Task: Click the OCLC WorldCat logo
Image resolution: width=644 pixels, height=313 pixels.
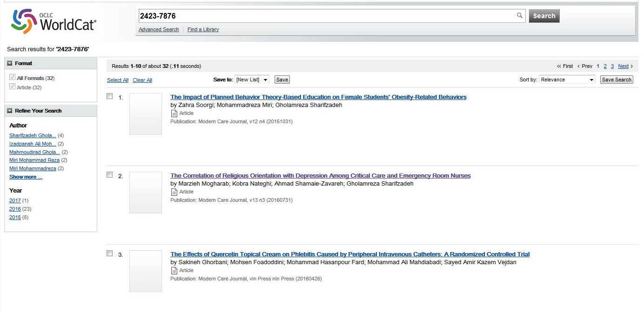Action: tap(54, 21)
